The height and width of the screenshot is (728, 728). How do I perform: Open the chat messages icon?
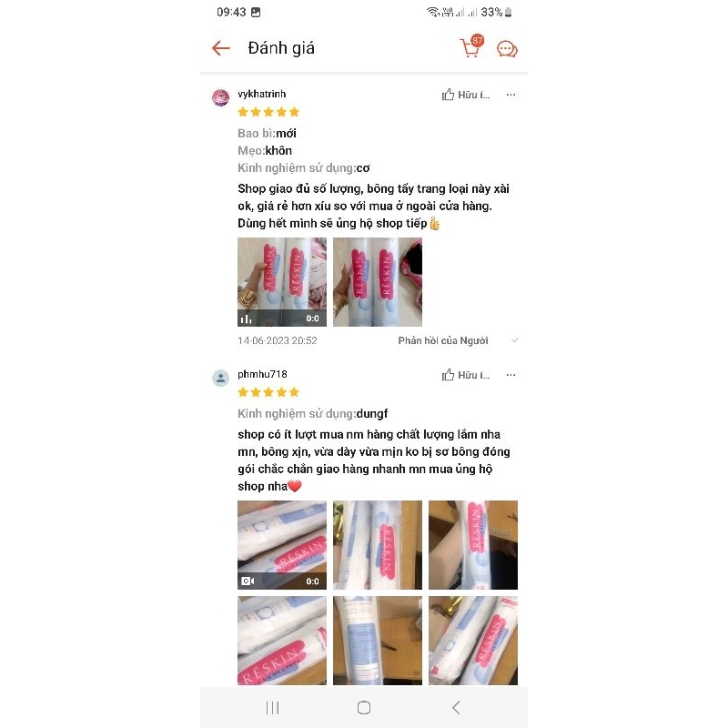[507, 49]
